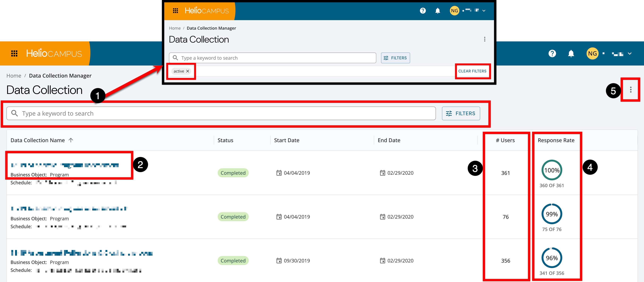
Task: Focus the main keyword search field
Action: (x=221, y=113)
